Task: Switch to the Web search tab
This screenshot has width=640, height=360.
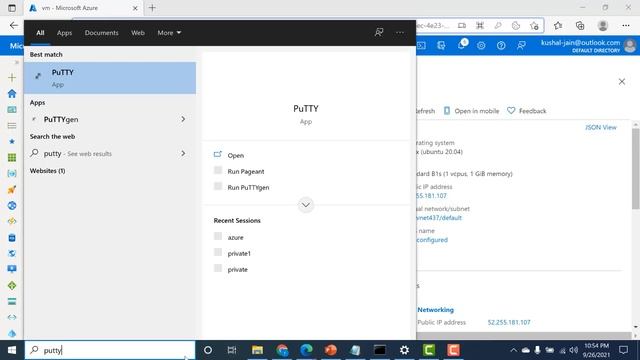Action: [x=138, y=33]
